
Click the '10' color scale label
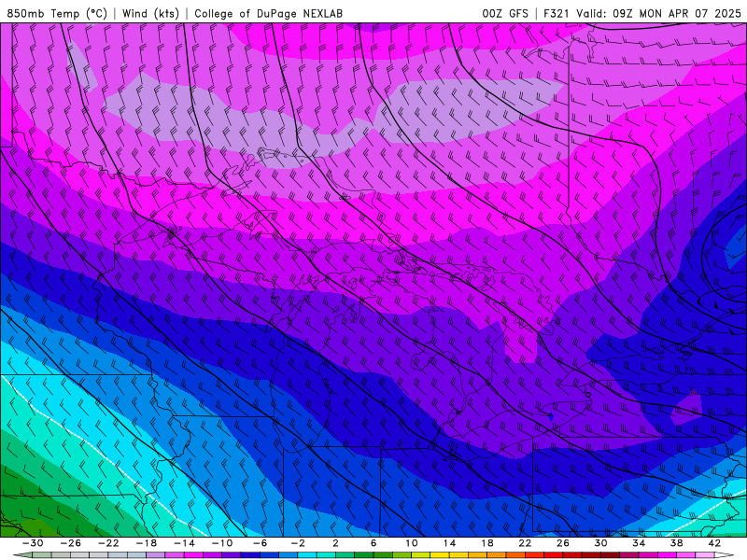412,543
